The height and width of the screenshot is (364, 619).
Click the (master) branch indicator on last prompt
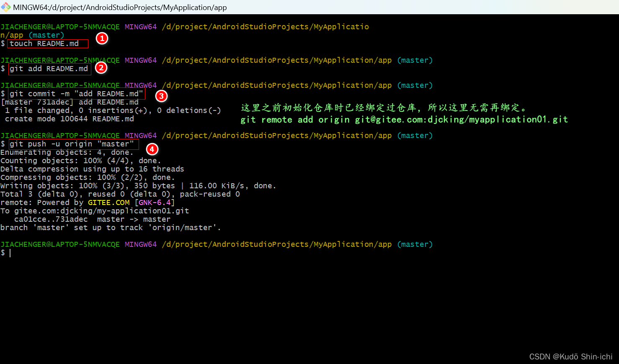(415, 244)
